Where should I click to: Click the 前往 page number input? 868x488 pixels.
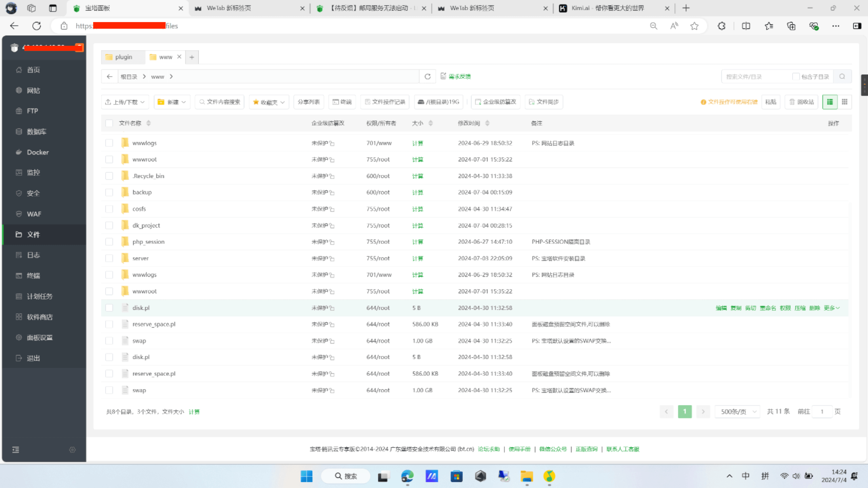click(x=822, y=412)
